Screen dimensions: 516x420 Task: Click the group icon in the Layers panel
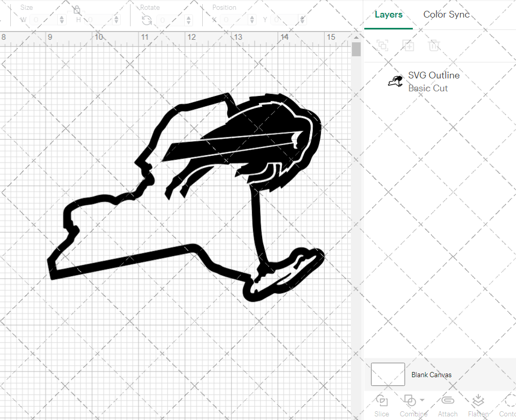(x=382, y=45)
